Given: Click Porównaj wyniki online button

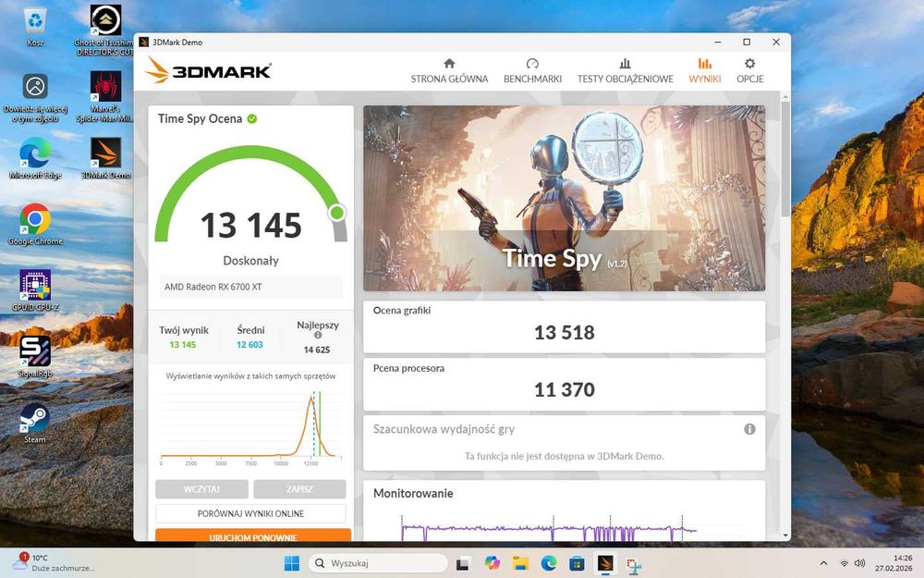Looking at the screenshot, I should pos(250,513).
